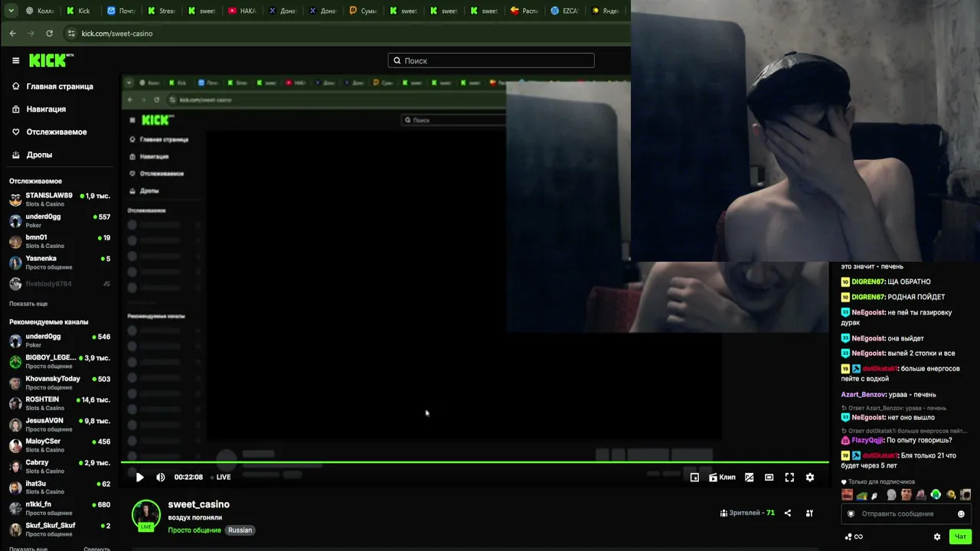Click the FlazyQqjj username in chat

pos(867,440)
